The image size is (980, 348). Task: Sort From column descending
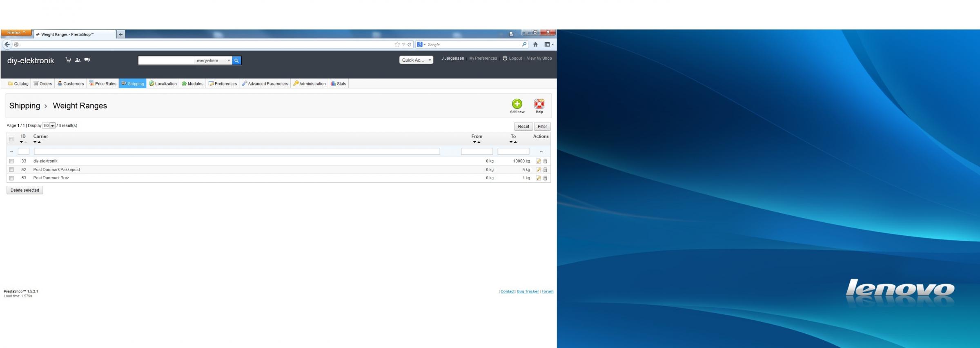pos(474,142)
